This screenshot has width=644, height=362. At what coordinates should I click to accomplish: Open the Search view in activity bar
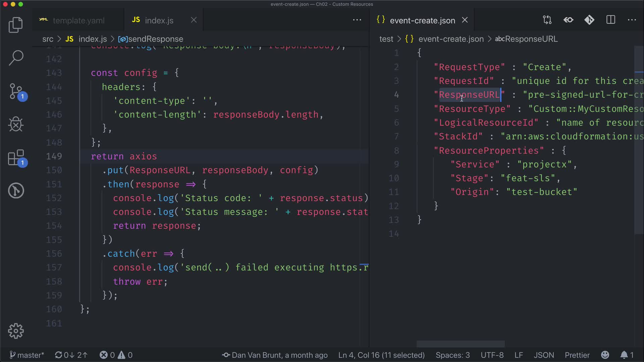15,58
